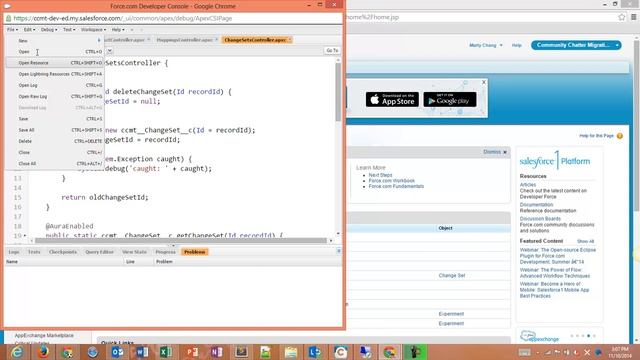This screenshot has width=640, height=360.
Task: Click the Dismiss button
Action: pyautogui.click(x=495, y=152)
